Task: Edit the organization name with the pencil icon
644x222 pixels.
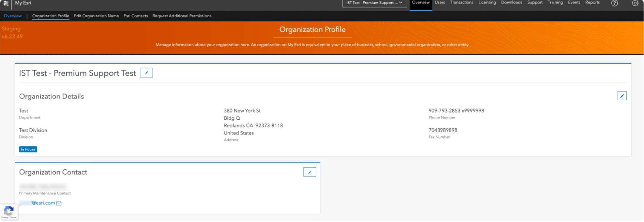Action: click(x=146, y=73)
